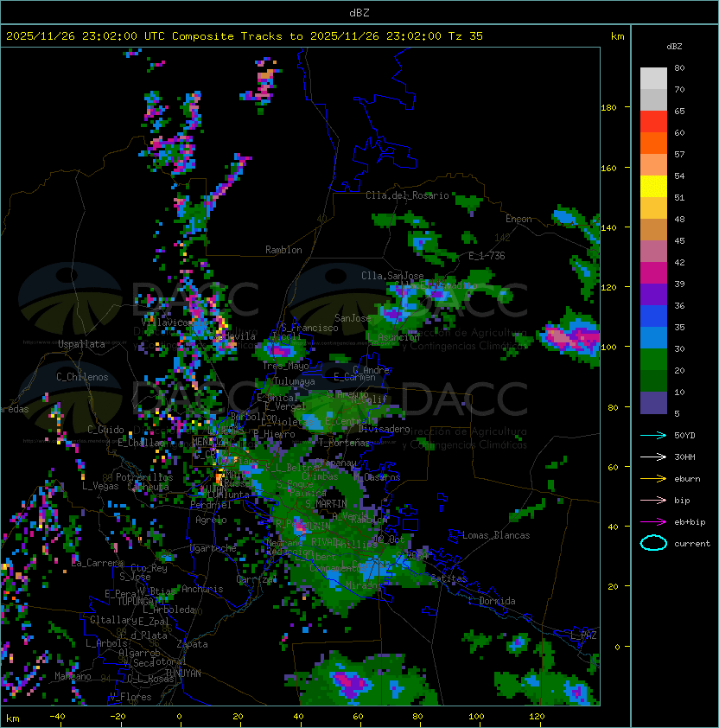The image size is (719, 728).
Task: Click the Catitas map label
Action: (x=449, y=578)
